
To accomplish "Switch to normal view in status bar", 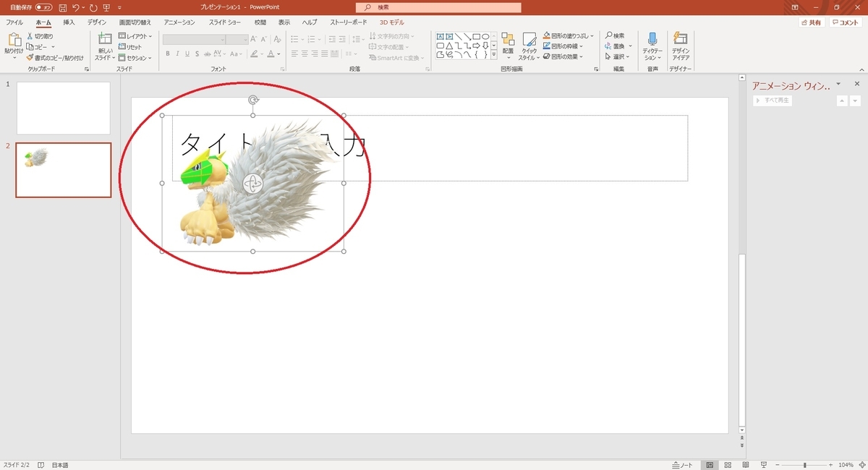I will tap(710, 465).
